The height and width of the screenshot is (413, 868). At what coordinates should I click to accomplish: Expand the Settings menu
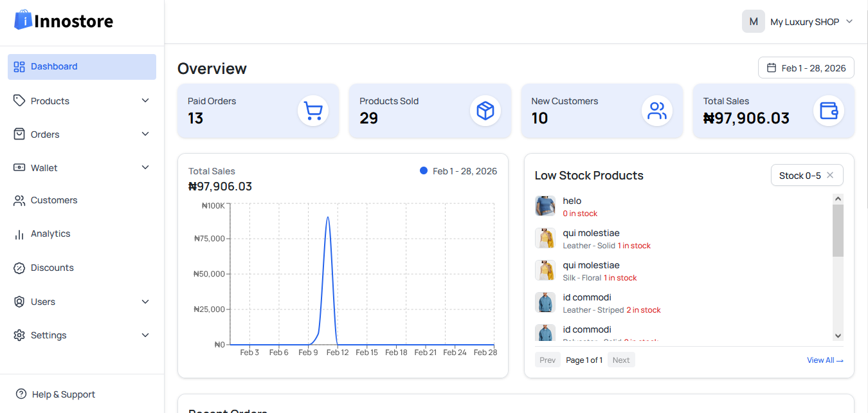(x=145, y=335)
